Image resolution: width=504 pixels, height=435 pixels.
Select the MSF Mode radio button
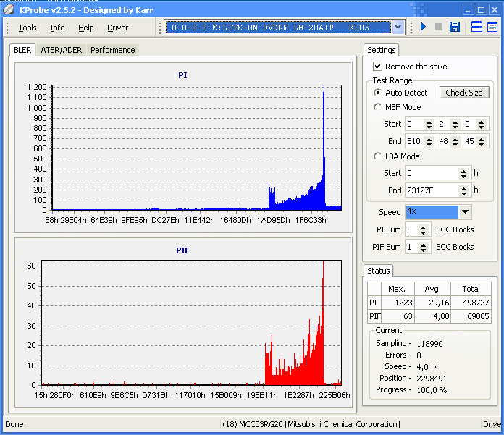377,107
